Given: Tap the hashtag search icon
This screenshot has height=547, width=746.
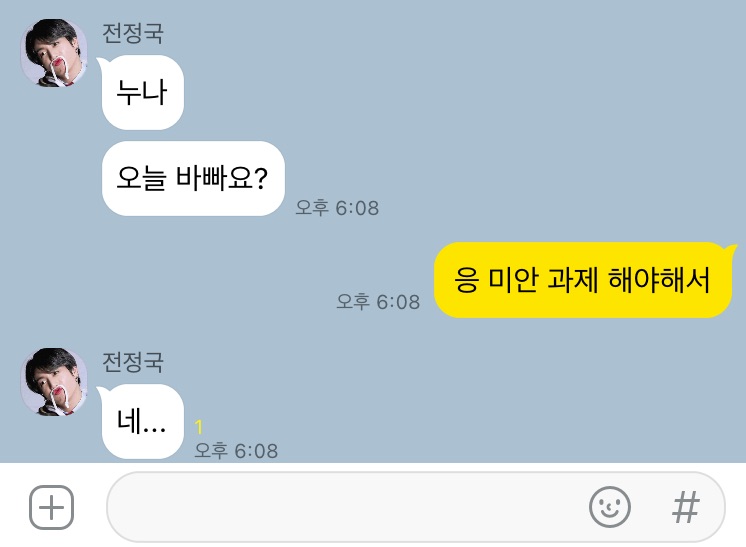Looking at the screenshot, I should pyautogui.click(x=686, y=507).
